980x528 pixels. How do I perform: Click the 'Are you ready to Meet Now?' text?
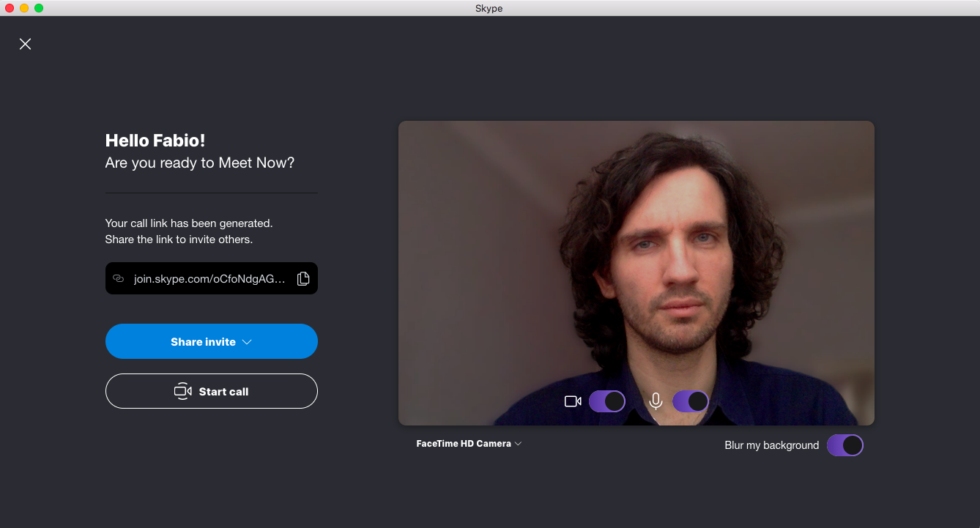coord(200,163)
